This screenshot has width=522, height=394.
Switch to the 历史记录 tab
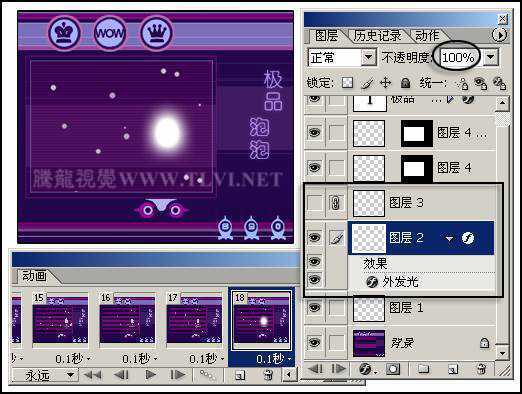pos(378,36)
